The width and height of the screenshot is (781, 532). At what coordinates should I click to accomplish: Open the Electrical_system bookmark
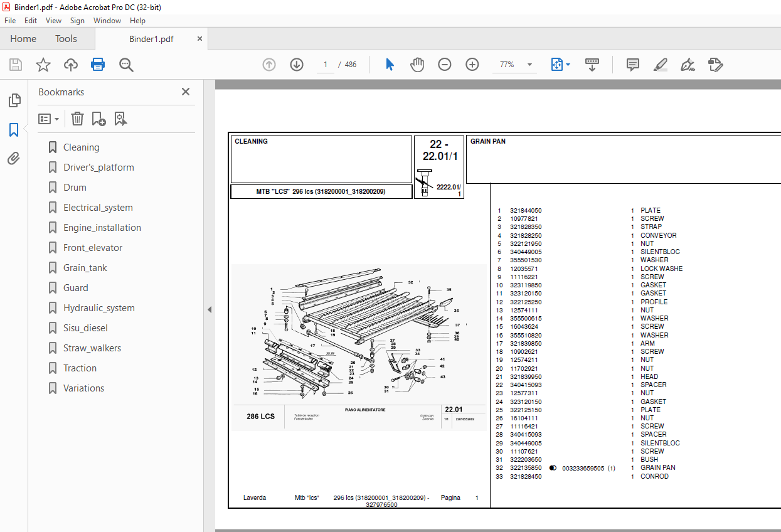tap(98, 208)
